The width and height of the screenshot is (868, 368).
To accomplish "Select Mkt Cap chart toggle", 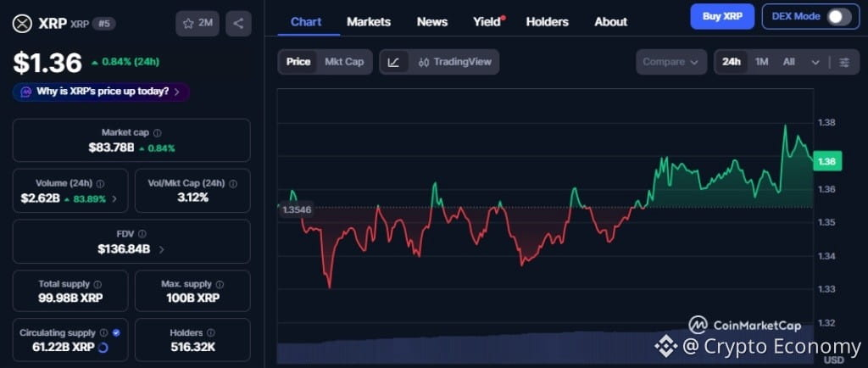I will [x=344, y=62].
